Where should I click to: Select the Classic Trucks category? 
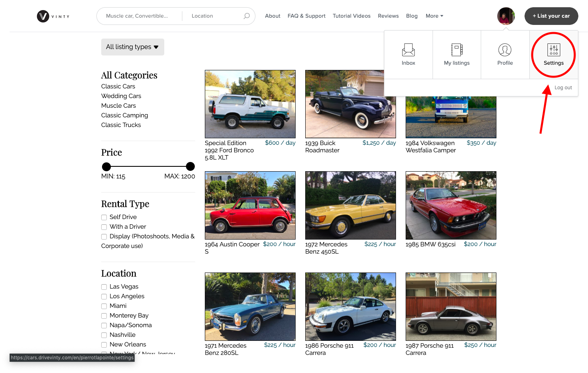tap(121, 125)
